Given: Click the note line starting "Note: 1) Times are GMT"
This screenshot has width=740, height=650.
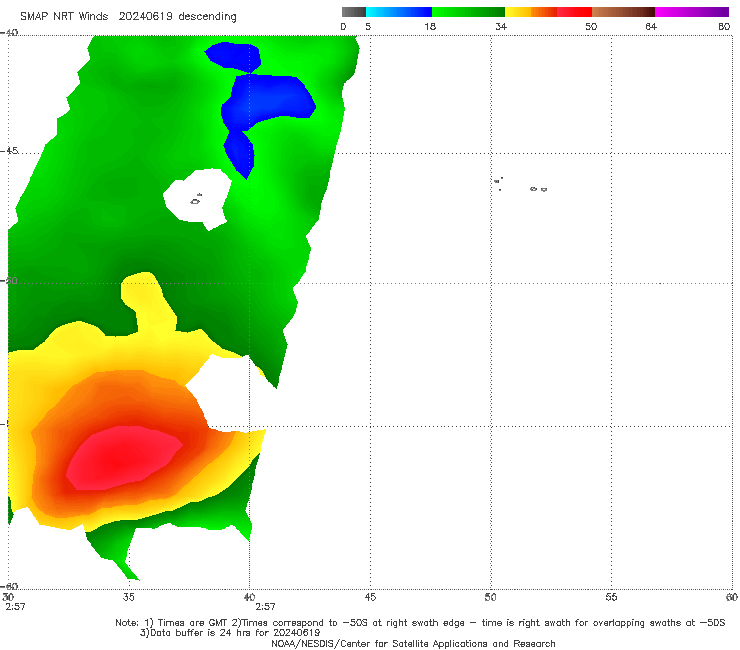Looking at the screenshot, I should 420,623.
